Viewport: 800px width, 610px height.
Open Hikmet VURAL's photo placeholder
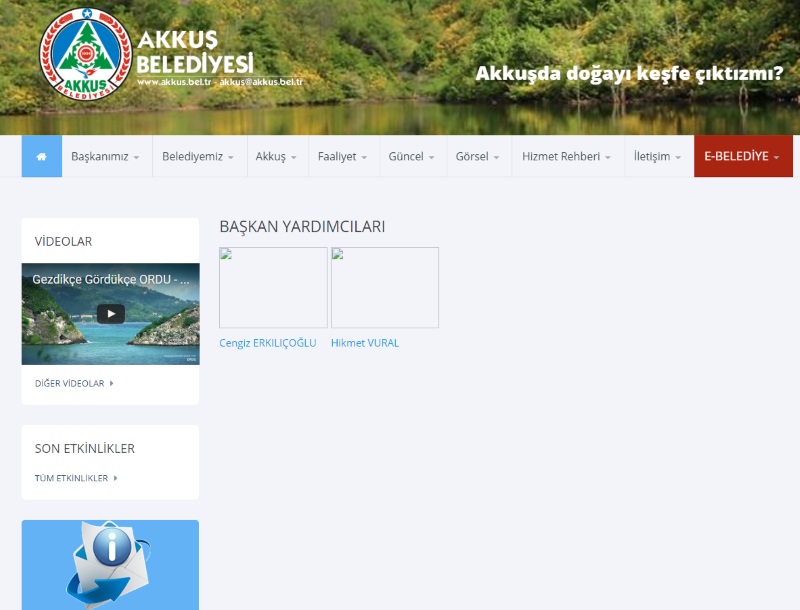pos(385,288)
